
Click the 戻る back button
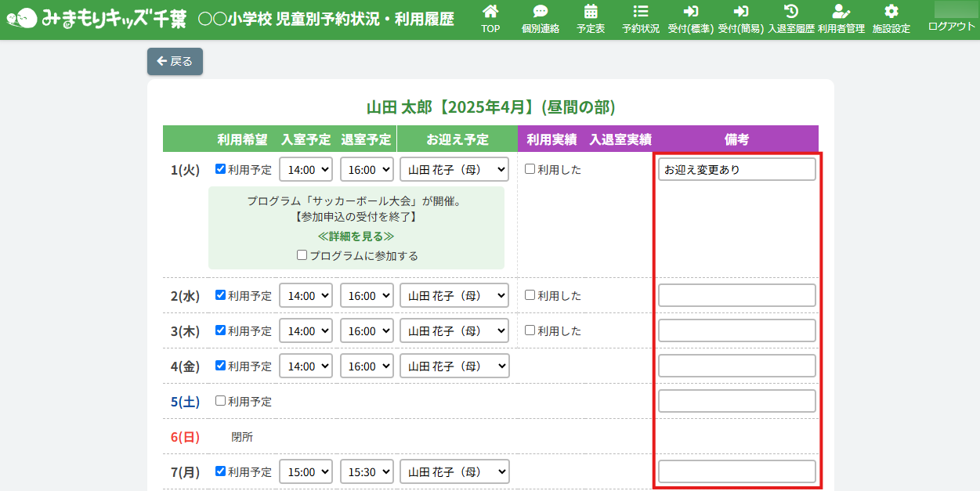175,61
